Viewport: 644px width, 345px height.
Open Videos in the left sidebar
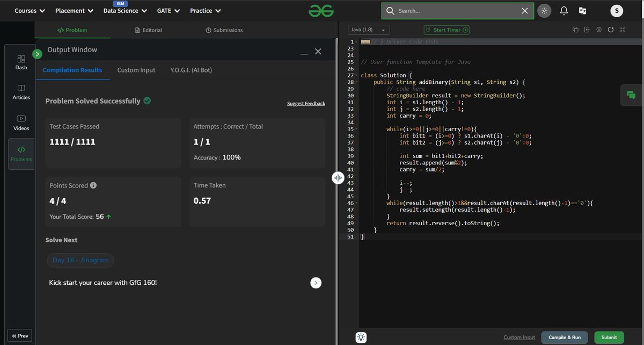(21, 123)
